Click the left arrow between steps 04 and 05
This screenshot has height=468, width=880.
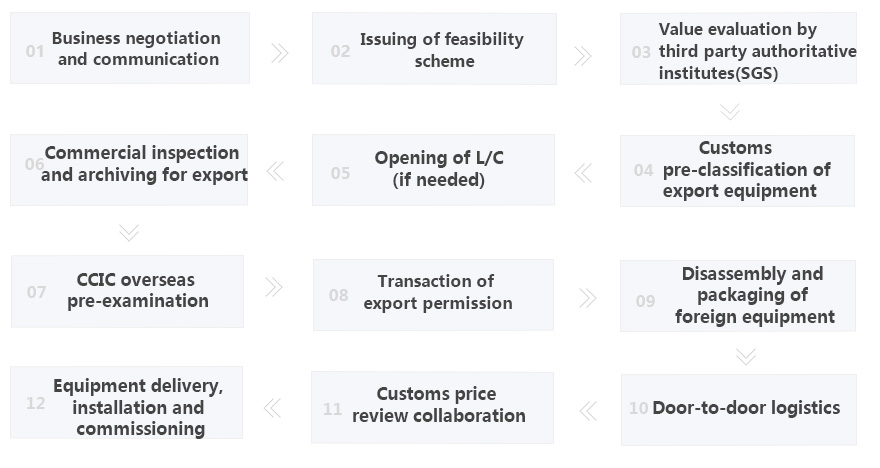pyautogui.click(x=583, y=173)
